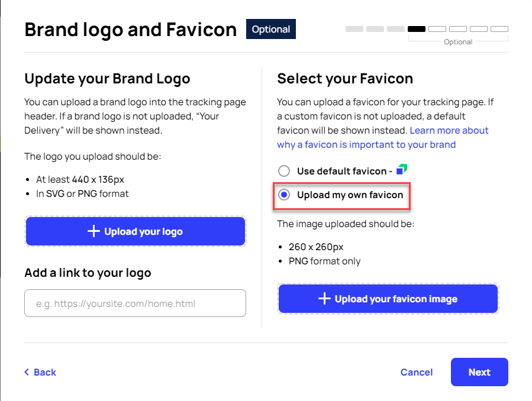Click the first progress step segment
Screen dimensions: 532x401
coord(354,28)
